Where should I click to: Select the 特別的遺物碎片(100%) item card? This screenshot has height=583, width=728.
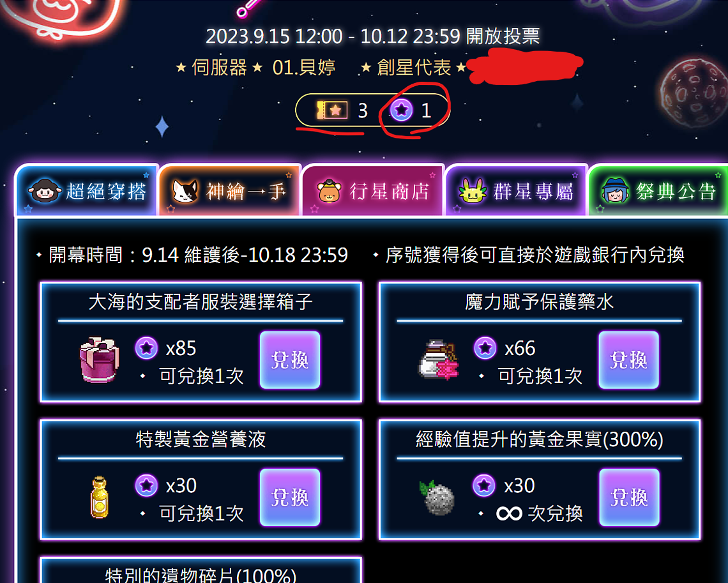point(201,570)
